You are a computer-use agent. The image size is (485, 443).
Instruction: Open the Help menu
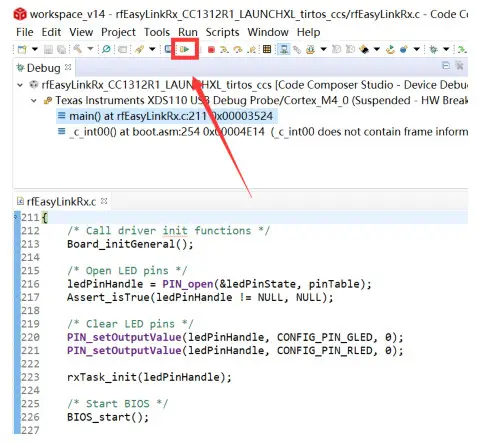point(309,32)
